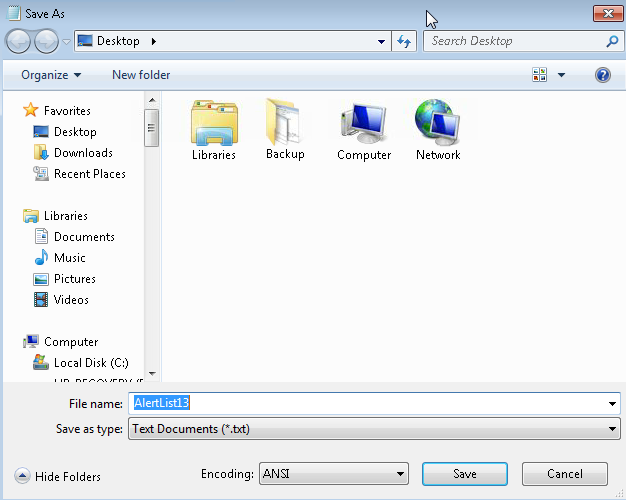Expand the address bar history dropdown
This screenshot has width=626, height=500.
[381, 42]
